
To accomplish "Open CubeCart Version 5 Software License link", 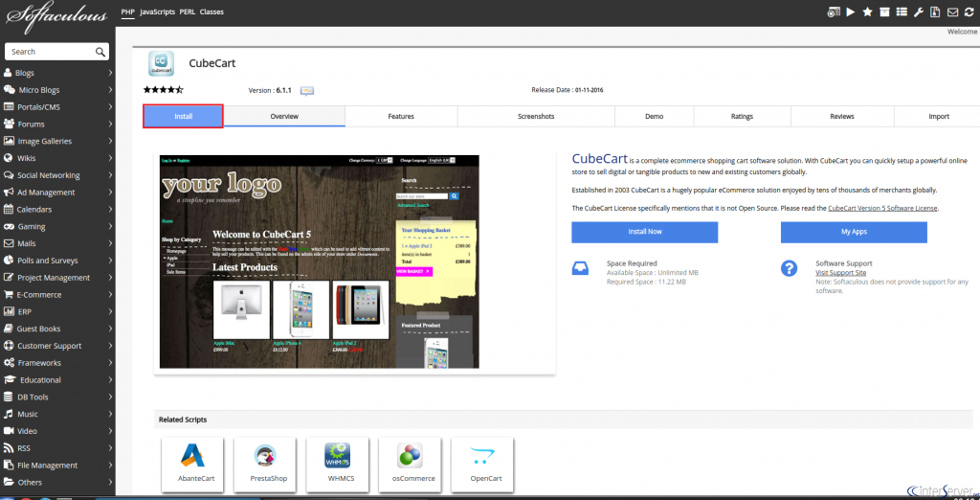I will coord(882,209).
